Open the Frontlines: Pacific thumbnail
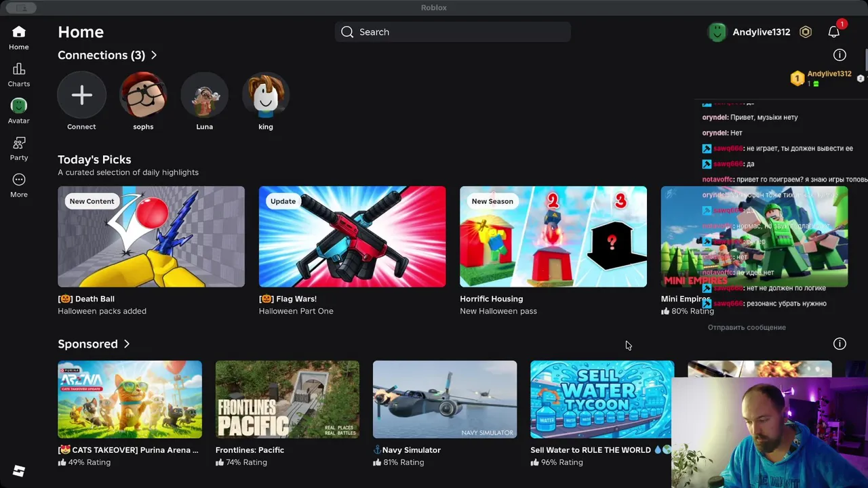This screenshot has height=488, width=868. click(x=288, y=399)
